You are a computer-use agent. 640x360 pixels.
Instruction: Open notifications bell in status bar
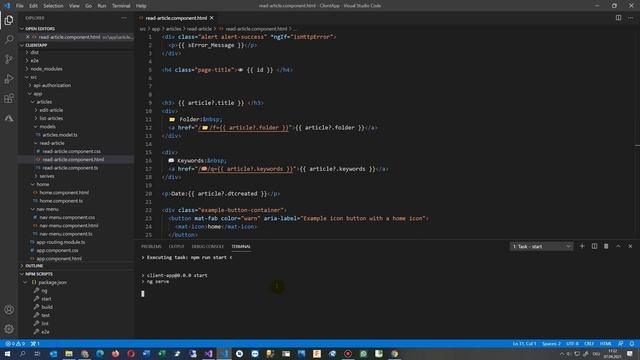632,344
